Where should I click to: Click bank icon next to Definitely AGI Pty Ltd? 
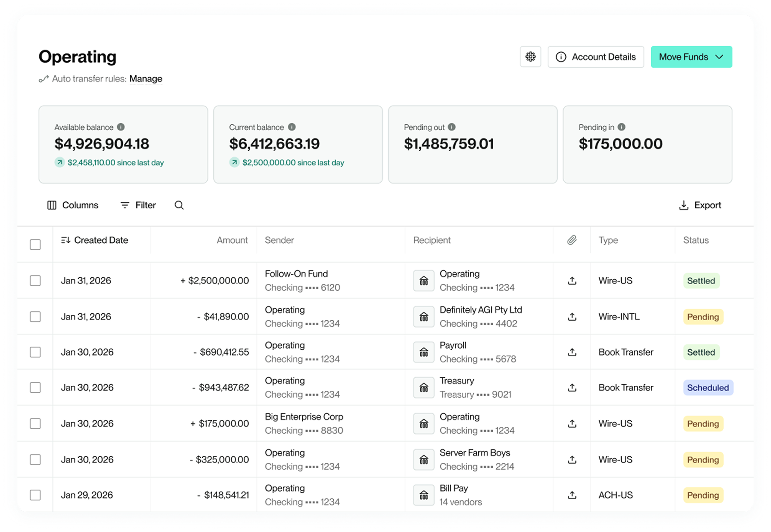pyautogui.click(x=424, y=317)
